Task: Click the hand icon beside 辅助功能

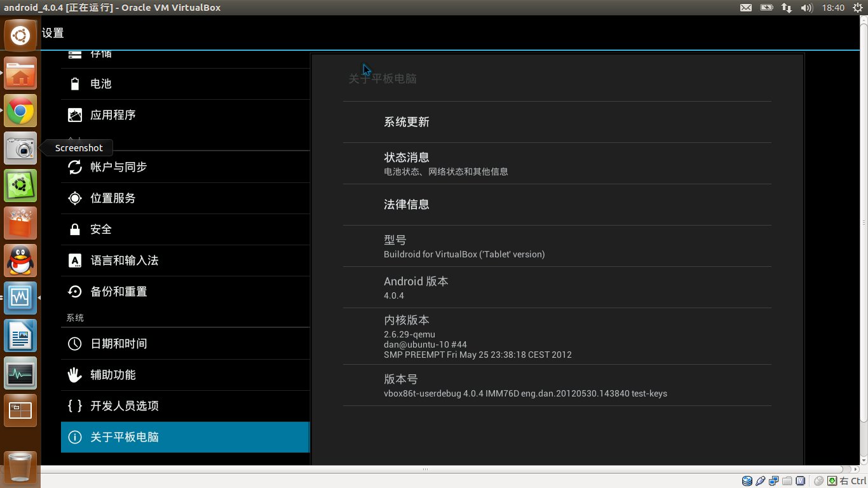Action: tap(75, 375)
